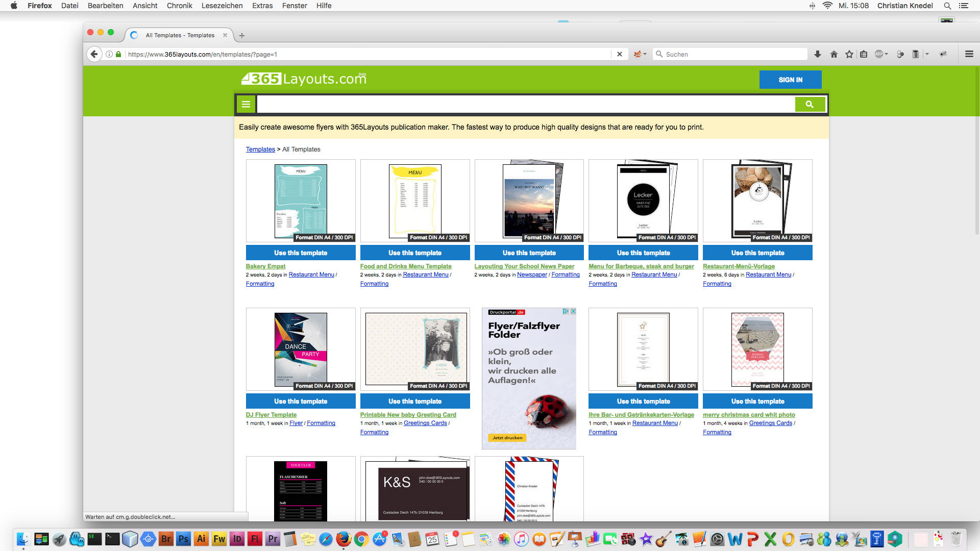Show downloads with the arrow toolbar icon

click(x=818, y=54)
